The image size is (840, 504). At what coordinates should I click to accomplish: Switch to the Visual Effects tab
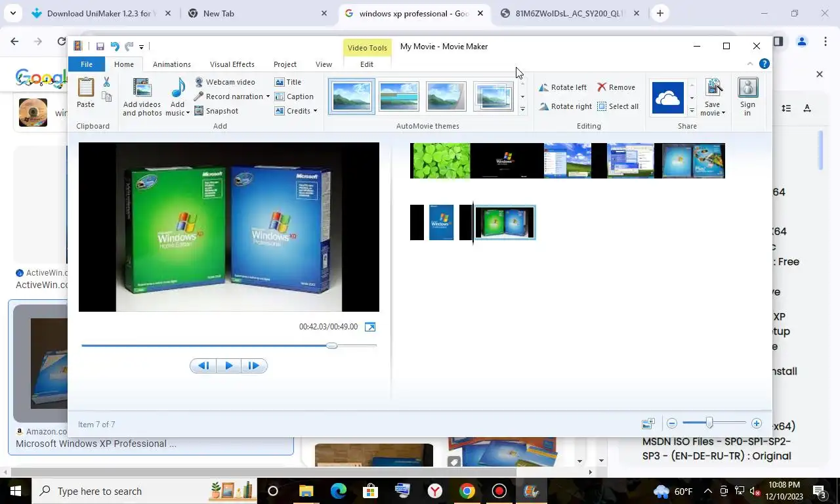[232, 64]
